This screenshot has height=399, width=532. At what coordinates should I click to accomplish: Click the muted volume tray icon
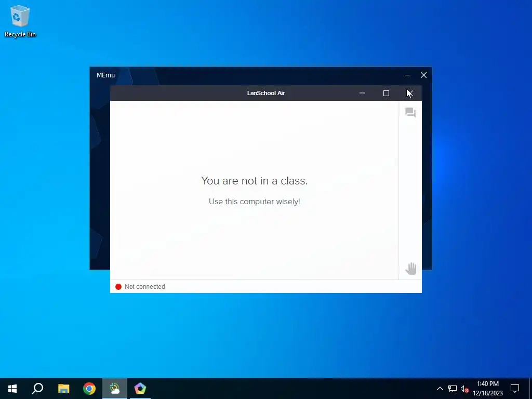[x=464, y=389]
